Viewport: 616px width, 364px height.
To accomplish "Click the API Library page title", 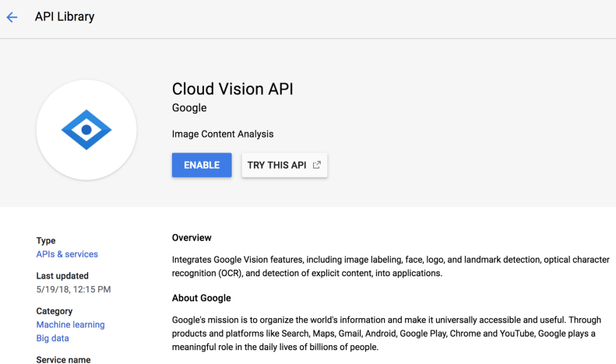I will (x=65, y=16).
